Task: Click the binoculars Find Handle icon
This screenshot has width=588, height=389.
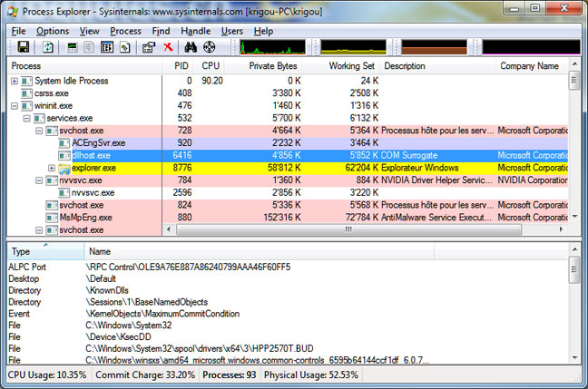Action: 191,47
